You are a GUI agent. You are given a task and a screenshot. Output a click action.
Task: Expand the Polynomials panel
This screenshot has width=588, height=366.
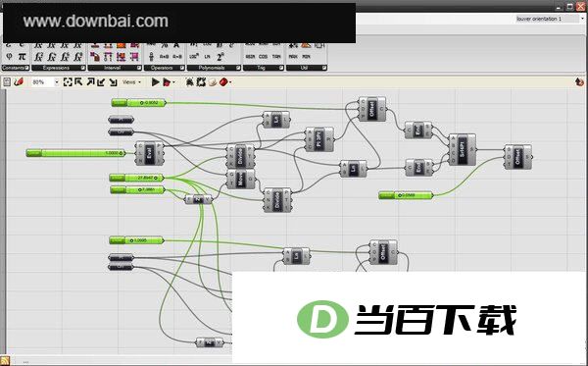tap(238, 68)
